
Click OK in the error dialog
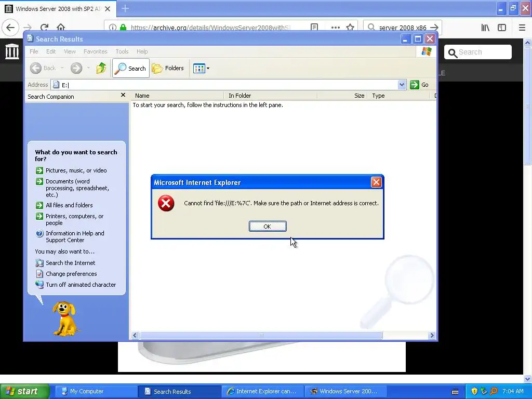268,227
